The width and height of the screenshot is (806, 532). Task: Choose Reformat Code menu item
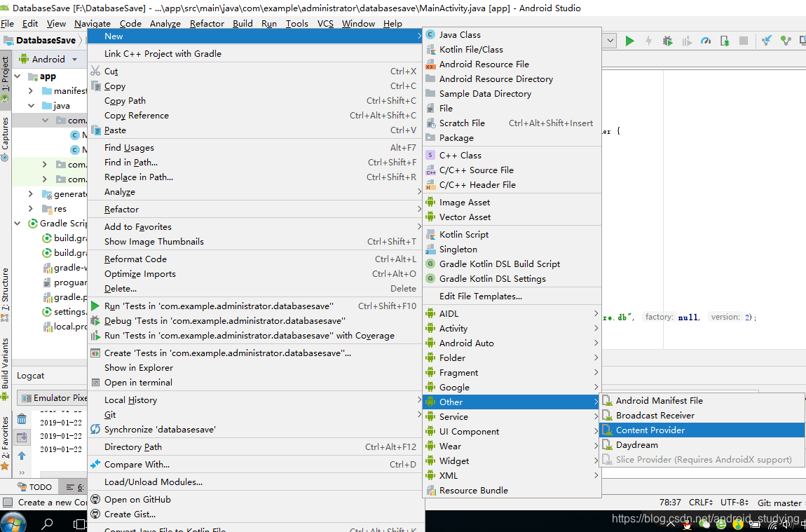pos(256,259)
